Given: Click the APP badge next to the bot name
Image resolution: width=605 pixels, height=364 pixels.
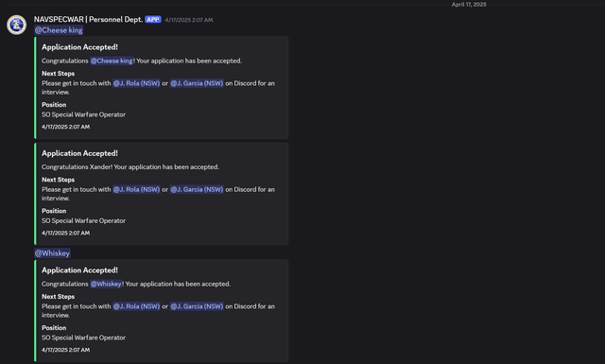Looking at the screenshot, I should 153,19.
